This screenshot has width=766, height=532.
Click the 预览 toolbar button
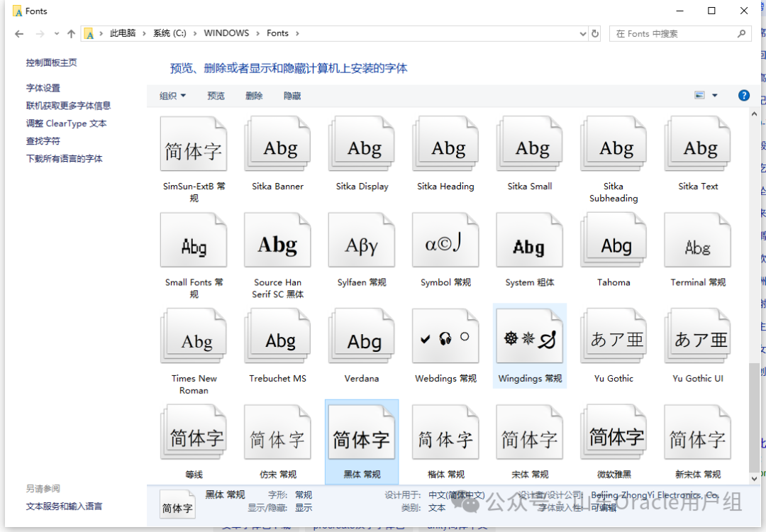216,96
